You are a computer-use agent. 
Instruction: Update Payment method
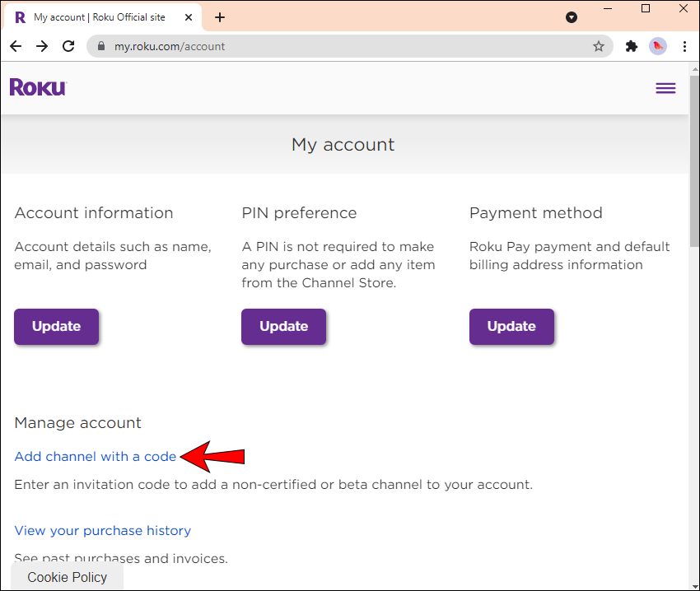(511, 327)
